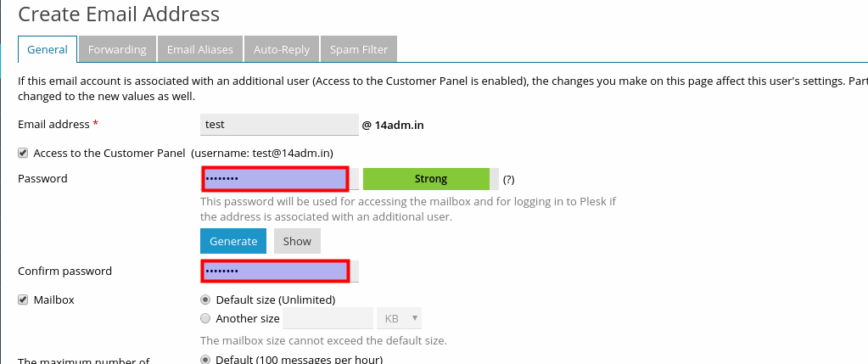
Task: Focus the Confirm password field
Action: pyautogui.click(x=275, y=271)
